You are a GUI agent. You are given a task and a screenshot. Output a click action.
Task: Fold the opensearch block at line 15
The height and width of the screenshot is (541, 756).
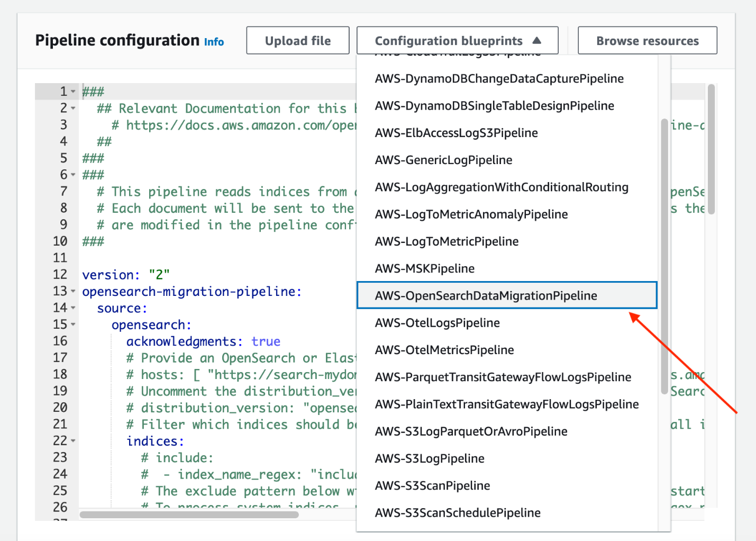coord(74,324)
